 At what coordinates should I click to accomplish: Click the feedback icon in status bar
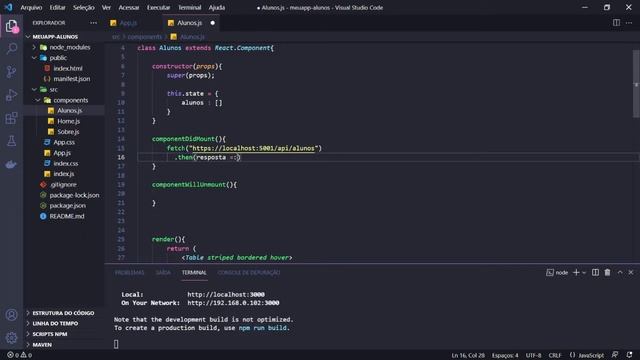click(615, 355)
